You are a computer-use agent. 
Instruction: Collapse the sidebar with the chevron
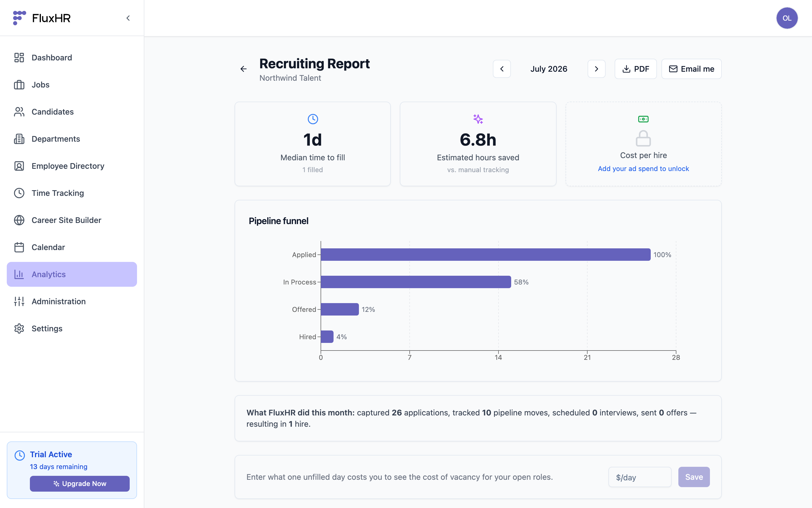tap(128, 18)
